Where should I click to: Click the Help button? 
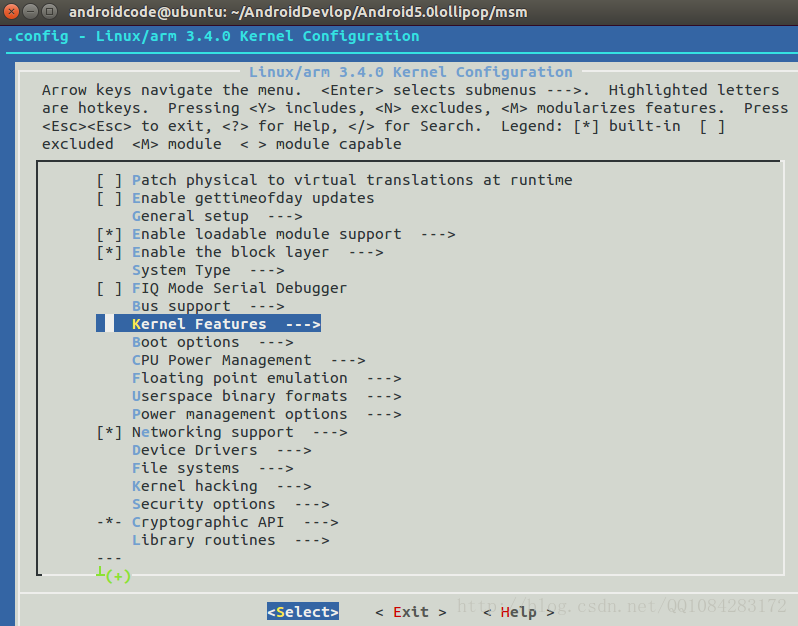click(x=519, y=612)
